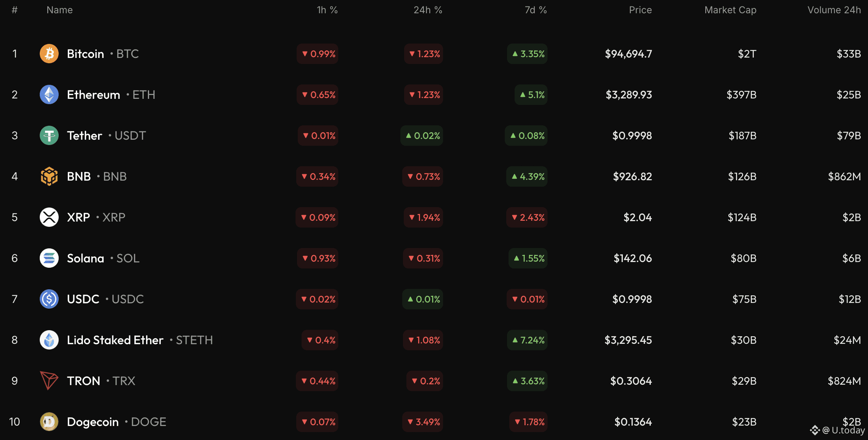Click the Solana striped logo icon
The height and width of the screenshot is (440, 868).
tap(49, 258)
